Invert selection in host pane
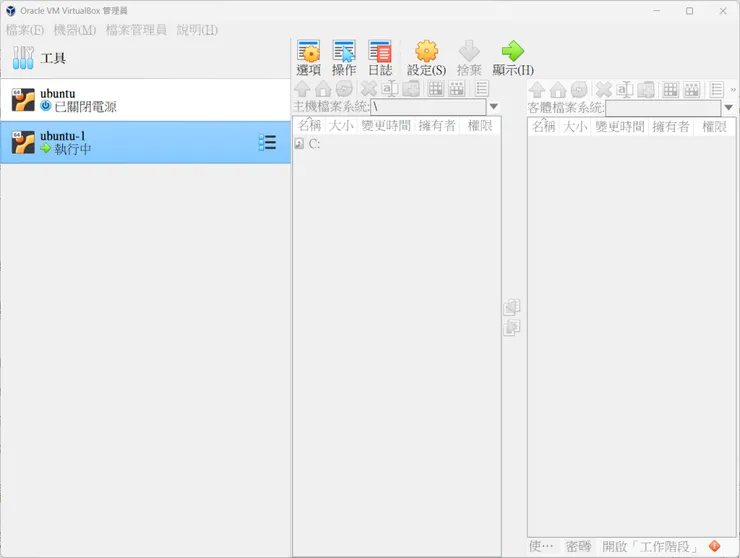This screenshot has height=558, width=740. (x=456, y=89)
